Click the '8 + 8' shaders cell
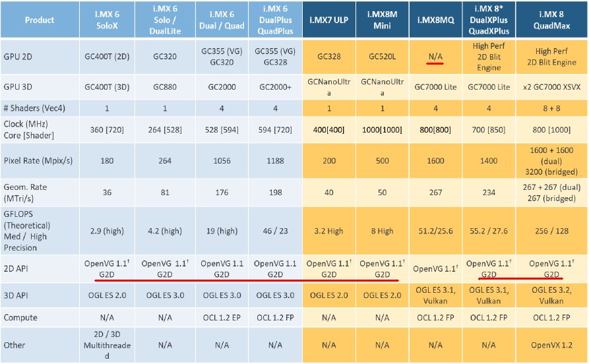 tap(551, 108)
